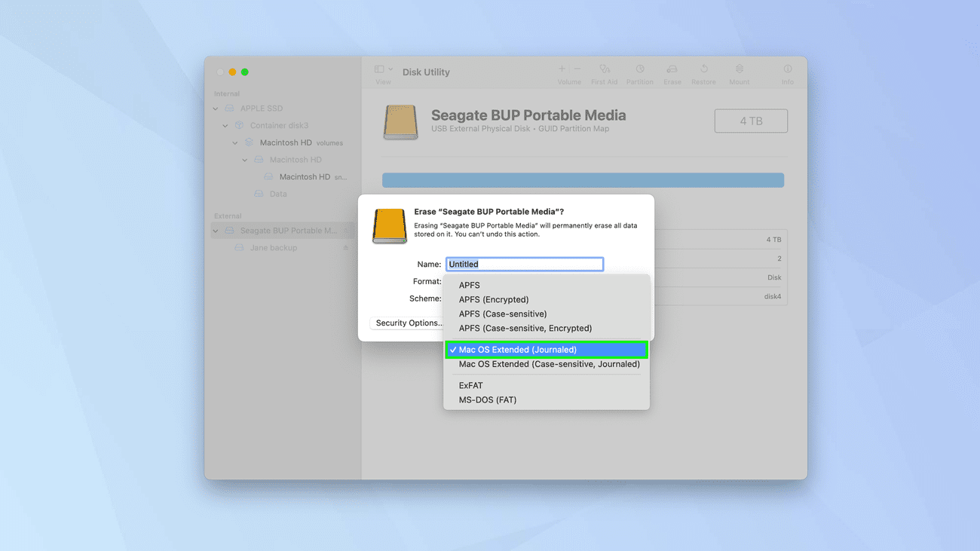
Task: Click the Partition toolbar icon
Action: 639,69
